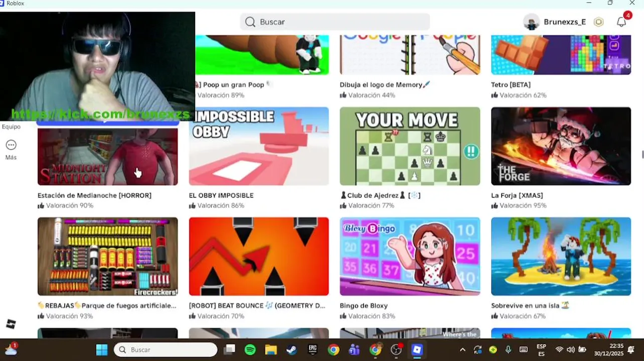Open Estación de Medianoche [HORROR] title
The width and height of the screenshot is (644, 361).
(x=94, y=196)
